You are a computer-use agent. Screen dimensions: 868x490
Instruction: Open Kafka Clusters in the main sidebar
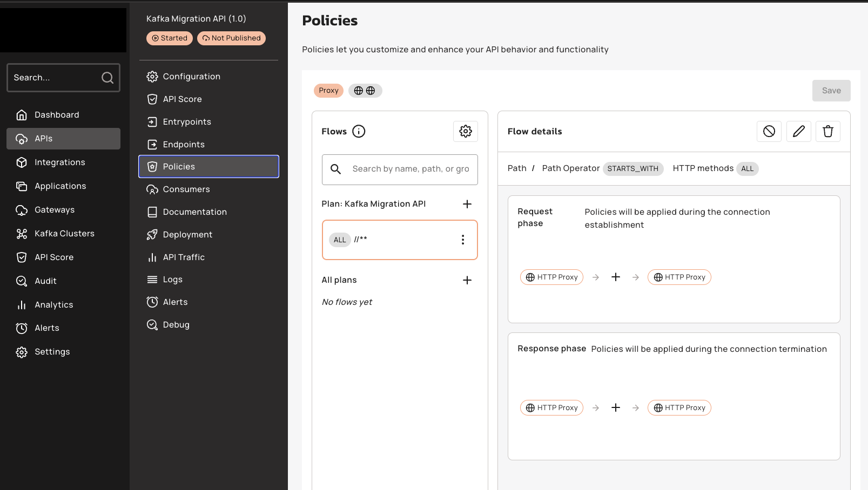pos(64,234)
